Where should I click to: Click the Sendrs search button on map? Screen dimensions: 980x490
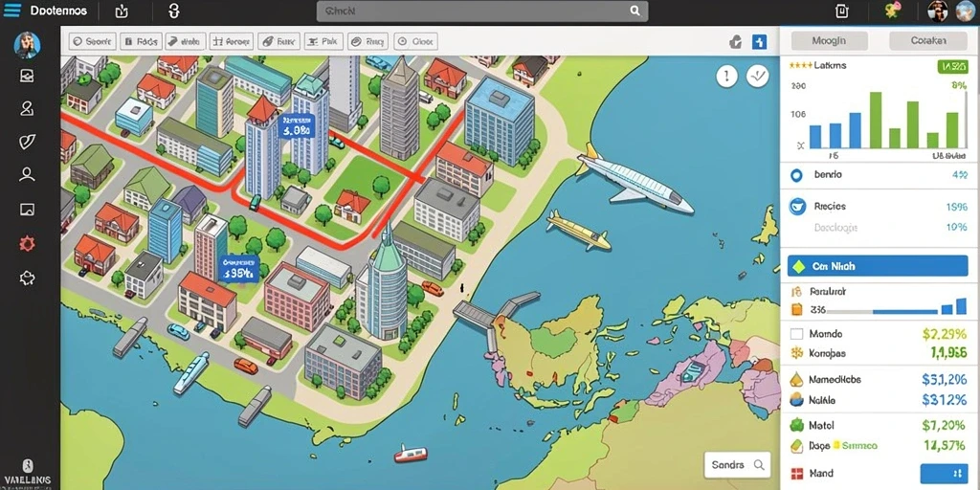click(737, 465)
